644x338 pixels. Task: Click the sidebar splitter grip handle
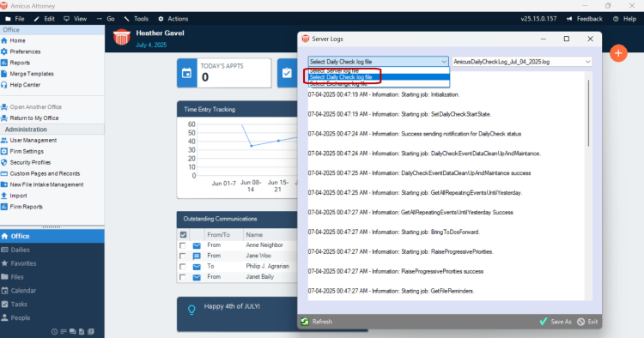pyautogui.click(x=52, y=226)
